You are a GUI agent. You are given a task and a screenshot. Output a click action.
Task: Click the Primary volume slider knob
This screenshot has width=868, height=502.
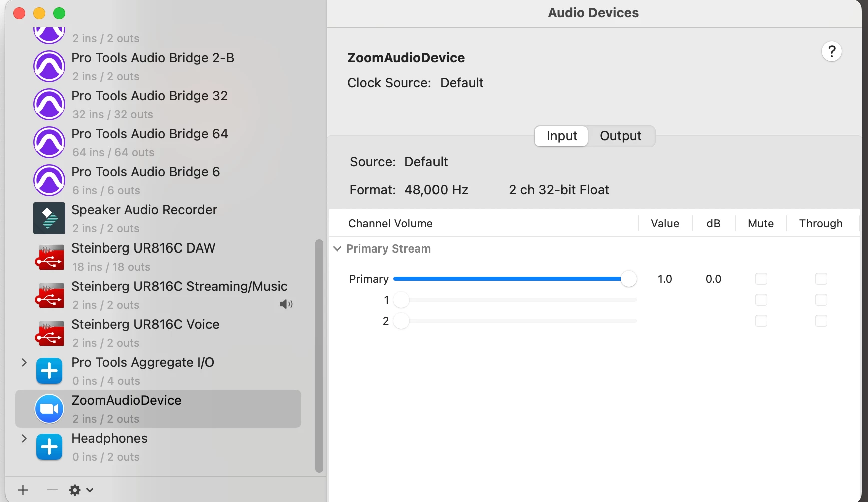[628, 279]
